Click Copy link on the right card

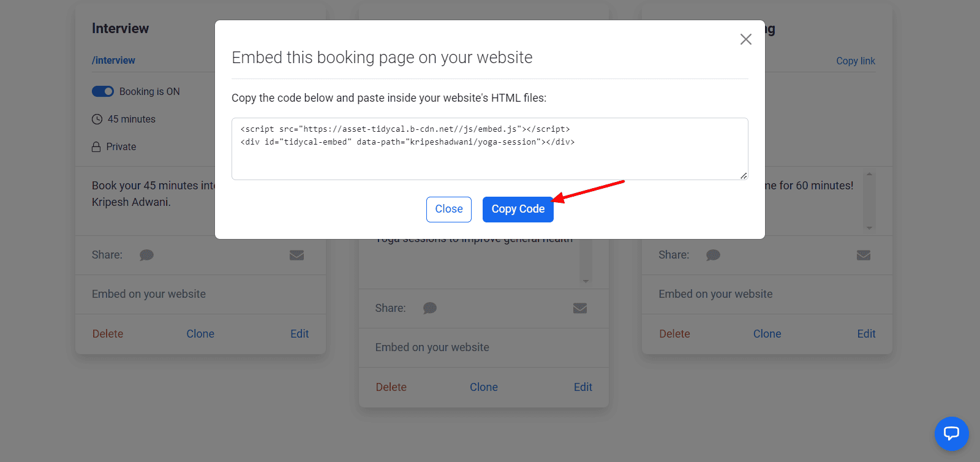(x=855, y=61)
